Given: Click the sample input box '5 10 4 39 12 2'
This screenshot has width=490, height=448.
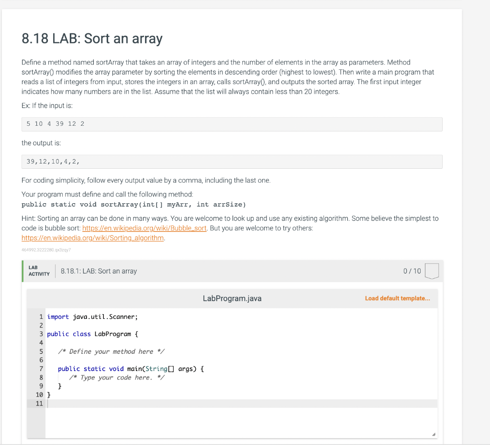Looking at the screenshot, I should [232, 124].
